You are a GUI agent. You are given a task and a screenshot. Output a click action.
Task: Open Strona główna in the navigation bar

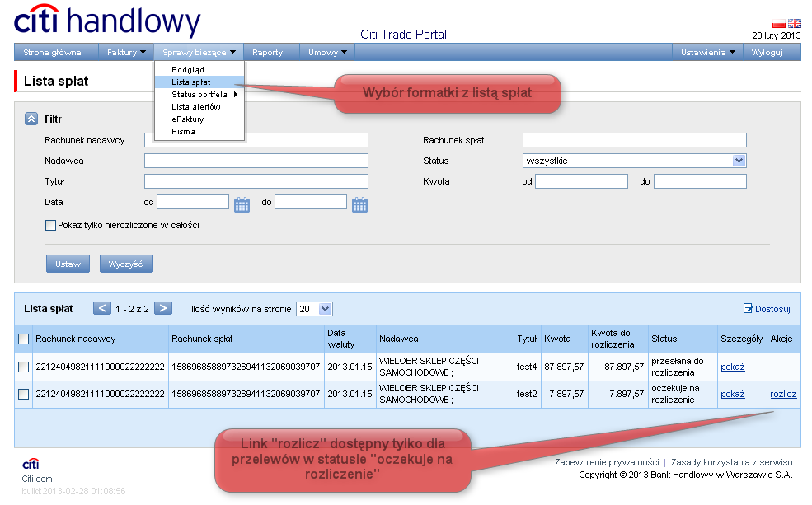point(52,52)
